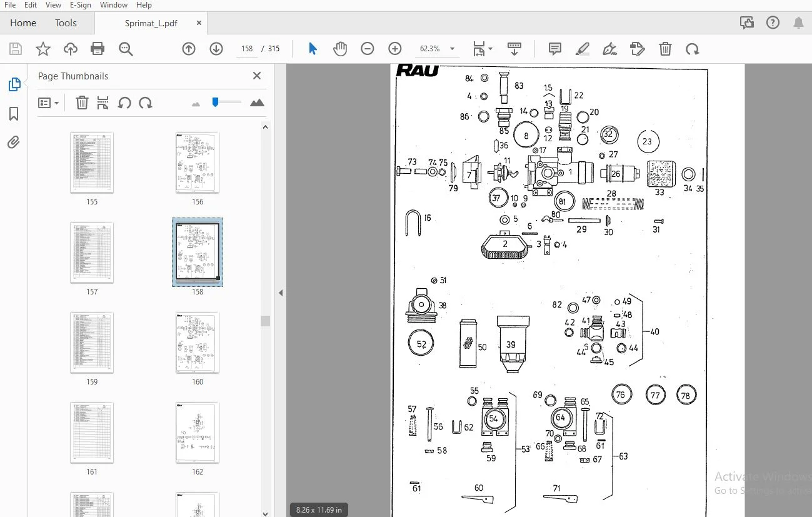Screen dimensions: 812x517
Task: Switch to the Home tab
Action: 23,23
